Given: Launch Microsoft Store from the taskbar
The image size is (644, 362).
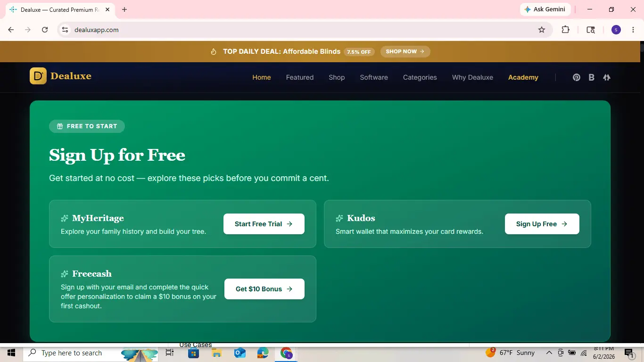Looking at the screenshot, I should pyautogui.click(x=193, y=353).
